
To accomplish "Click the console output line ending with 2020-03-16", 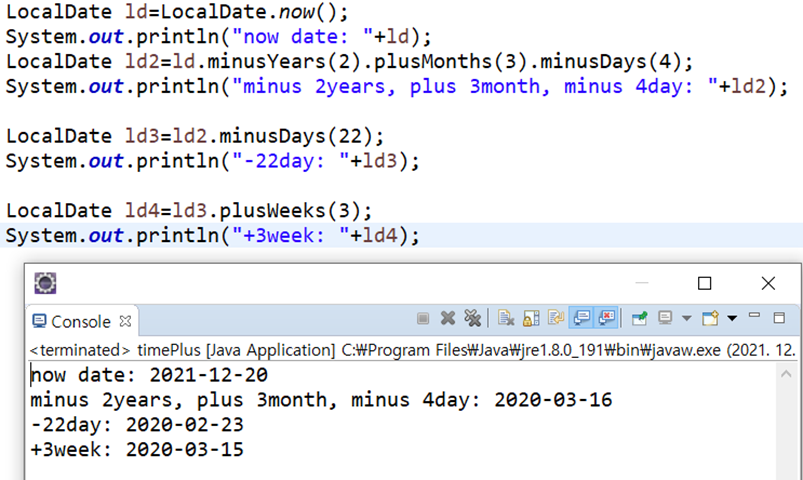I will [x=321, y=400].
